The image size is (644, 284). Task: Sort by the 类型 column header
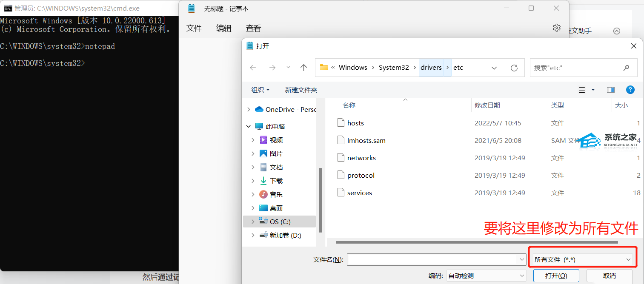coord(558,105)
